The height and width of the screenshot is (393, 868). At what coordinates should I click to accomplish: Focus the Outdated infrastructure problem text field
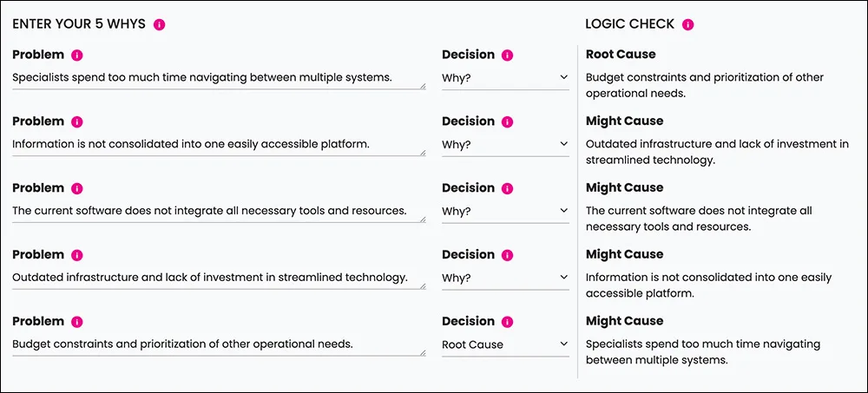[219, 278]
